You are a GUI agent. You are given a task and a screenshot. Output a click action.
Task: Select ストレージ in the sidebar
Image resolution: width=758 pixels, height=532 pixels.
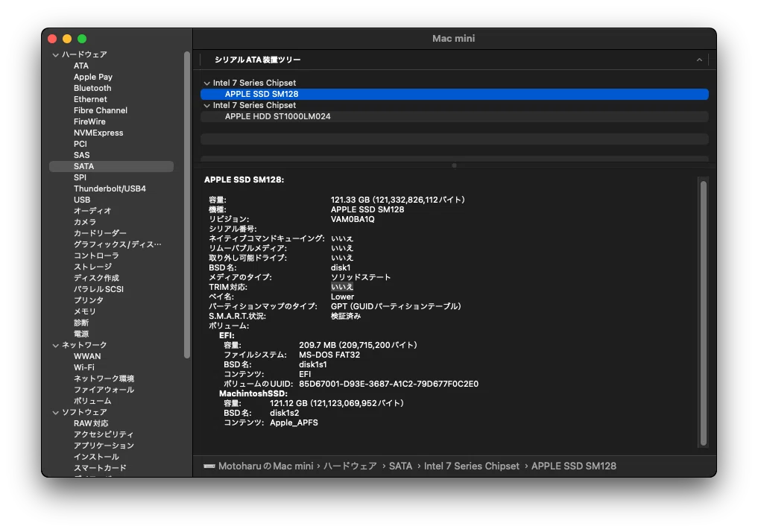(x=92, y=267)
